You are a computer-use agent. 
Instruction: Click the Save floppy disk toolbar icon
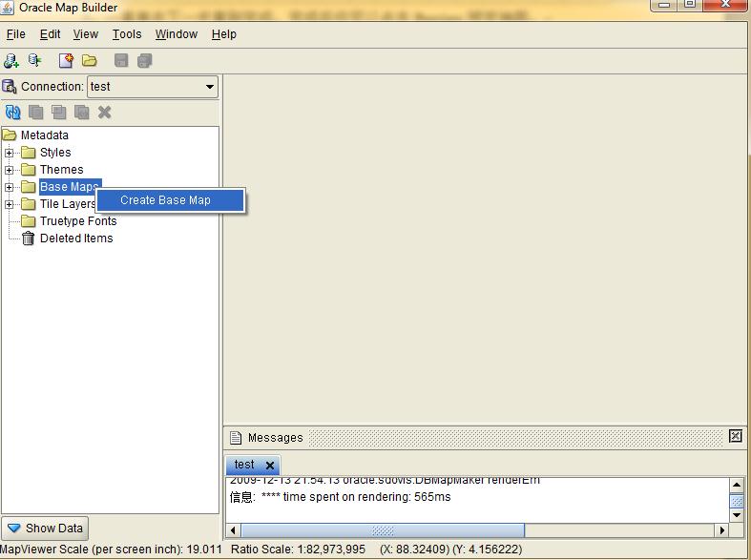pos(121,61)
